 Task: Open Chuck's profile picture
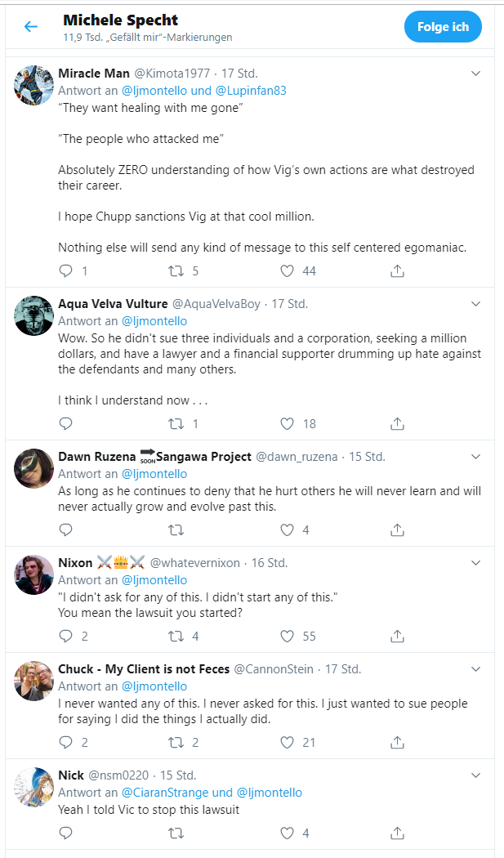(x=34, y=681)
